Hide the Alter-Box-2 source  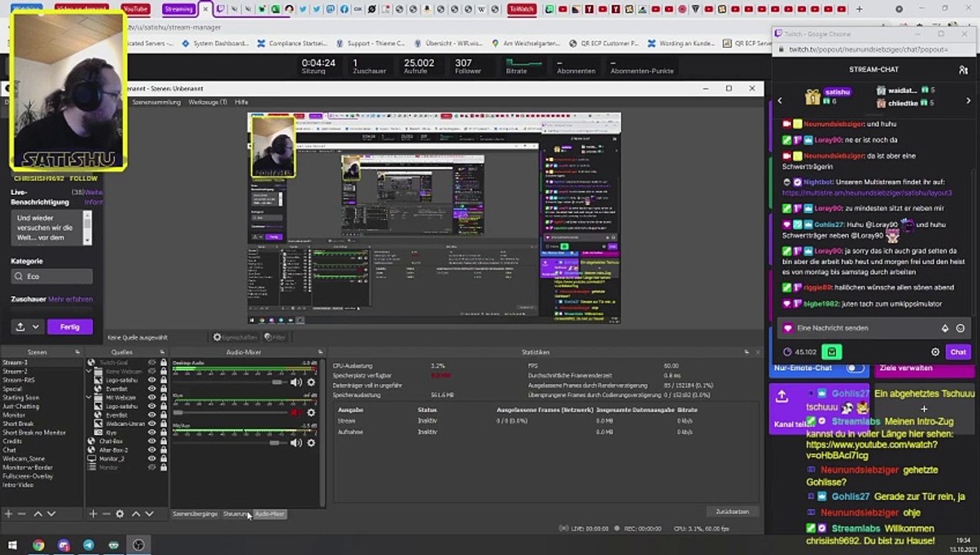pyautogui.click(x=152, y=450)
